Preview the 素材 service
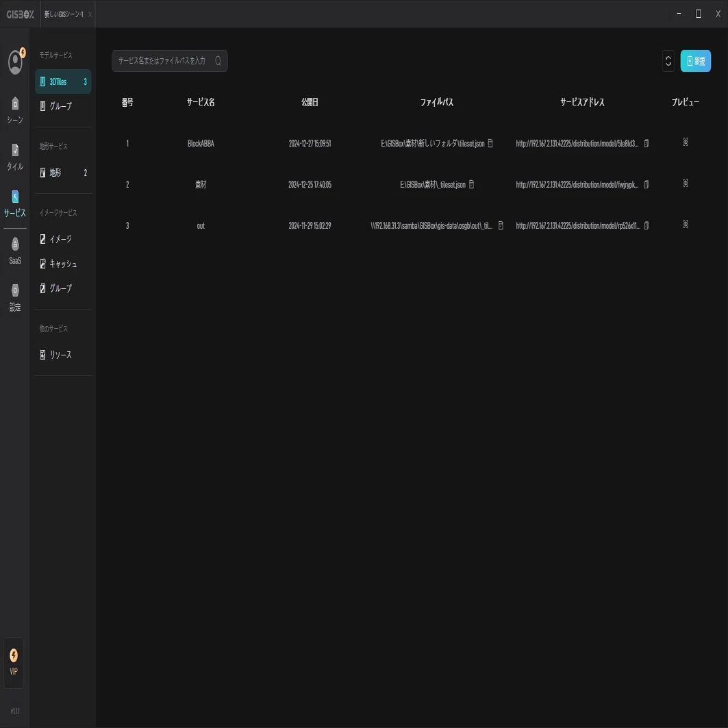The width and height of the screenshot is (728, 728). [686, 183]
